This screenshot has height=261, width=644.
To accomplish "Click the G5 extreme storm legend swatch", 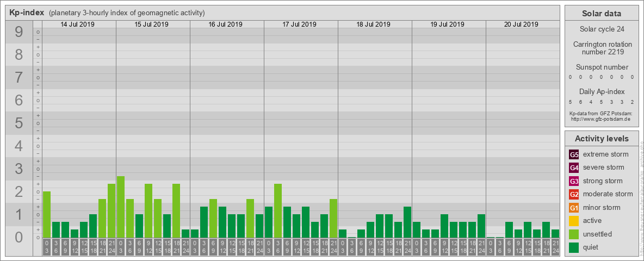I will 574,154.
